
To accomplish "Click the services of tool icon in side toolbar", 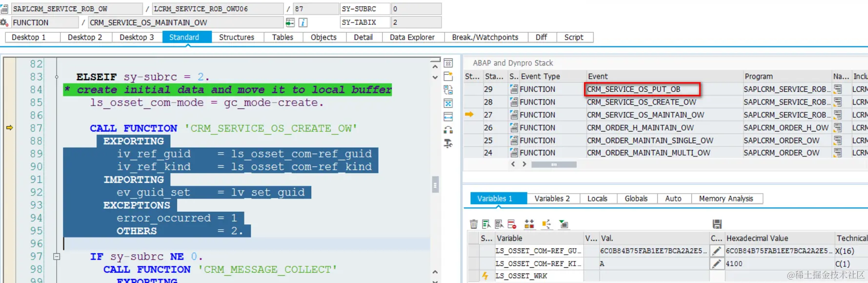I will point(448,143).
